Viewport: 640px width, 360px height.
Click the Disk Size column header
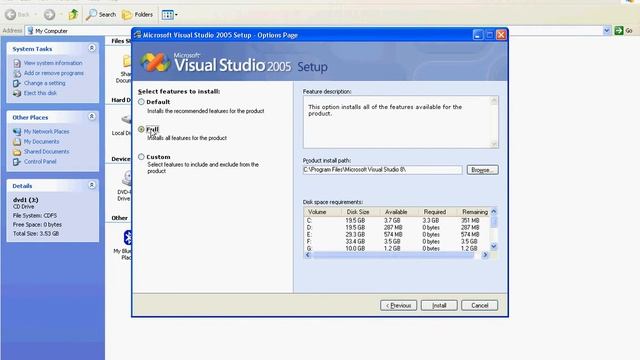coord(358,212)
